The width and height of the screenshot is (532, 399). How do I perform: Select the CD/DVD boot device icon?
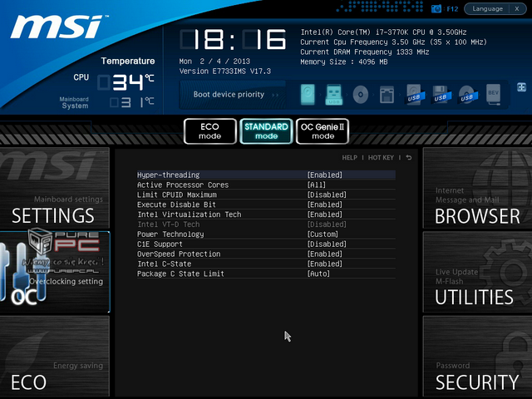[x=360, y=94]
